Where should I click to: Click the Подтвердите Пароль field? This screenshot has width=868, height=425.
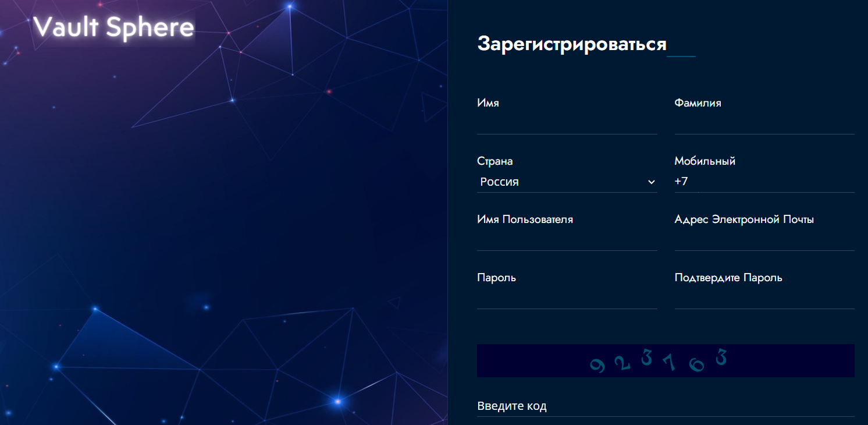point(764,298)
